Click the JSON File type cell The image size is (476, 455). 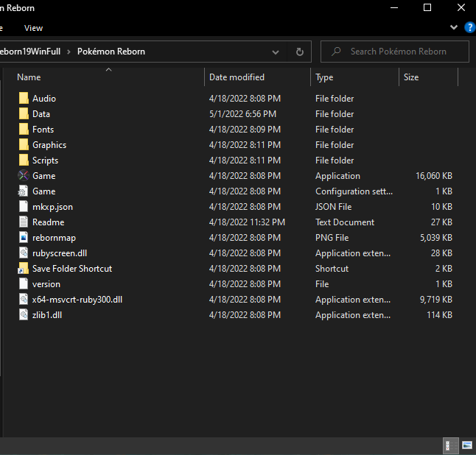tap(333, 207)
